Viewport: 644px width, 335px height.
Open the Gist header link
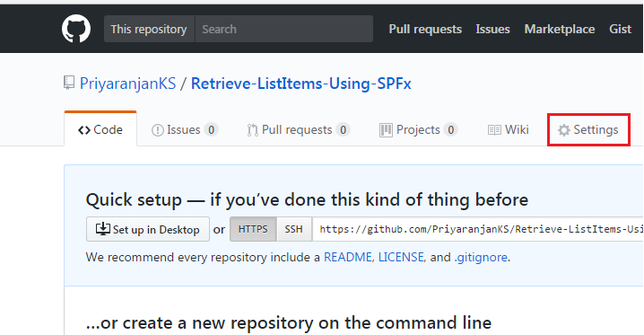click(620, 29)
